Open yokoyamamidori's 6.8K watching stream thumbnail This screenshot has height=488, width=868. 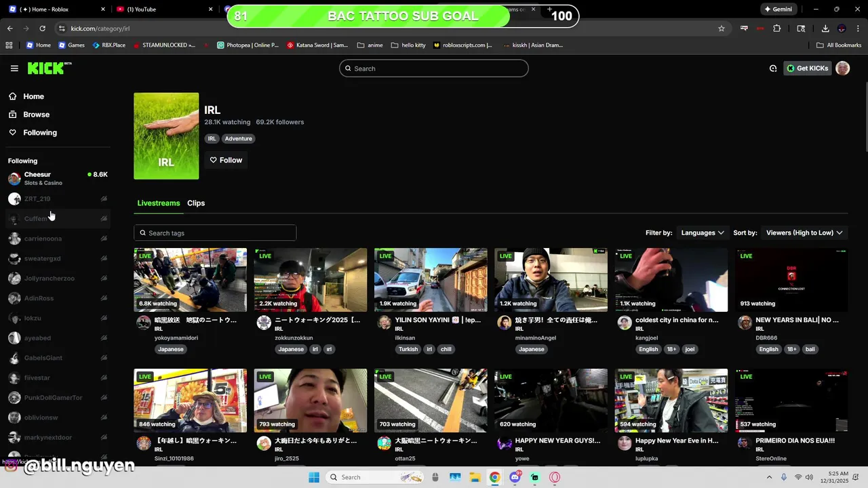point(191,280)
